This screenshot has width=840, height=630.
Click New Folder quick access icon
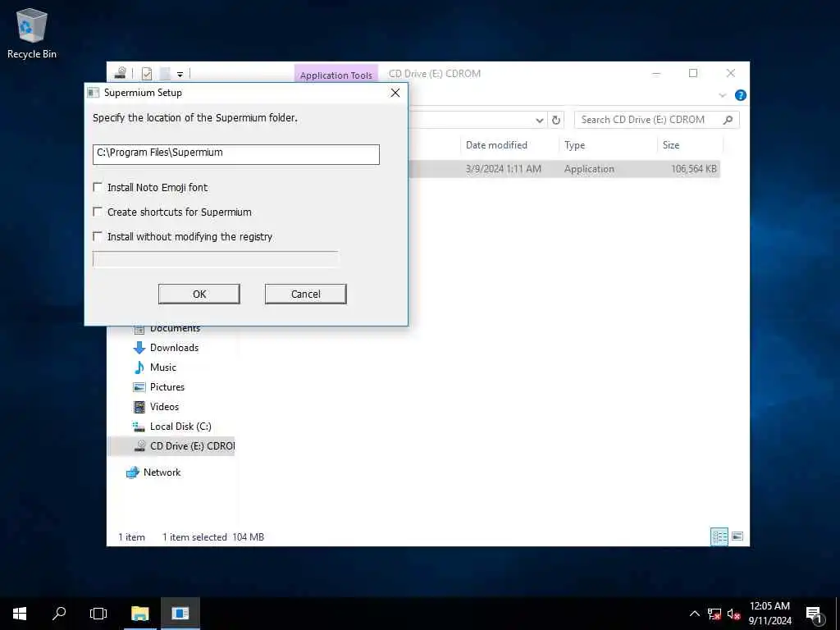[166, 73]
